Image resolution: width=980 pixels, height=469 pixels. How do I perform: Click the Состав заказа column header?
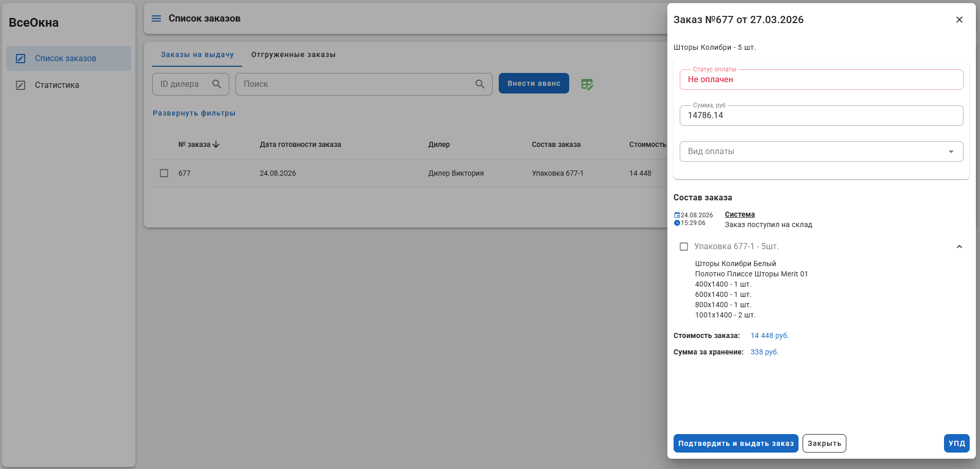pyautogui.click(x=556, y=144)
